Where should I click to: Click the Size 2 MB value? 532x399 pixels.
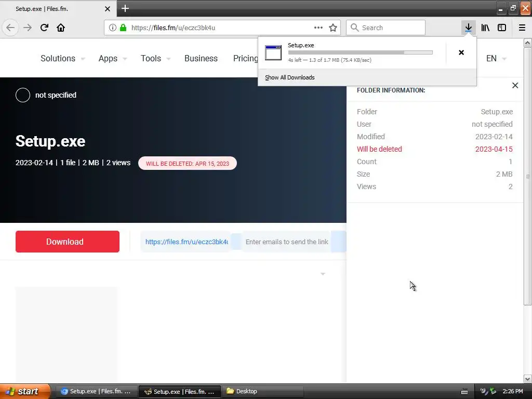coord(504,174)
